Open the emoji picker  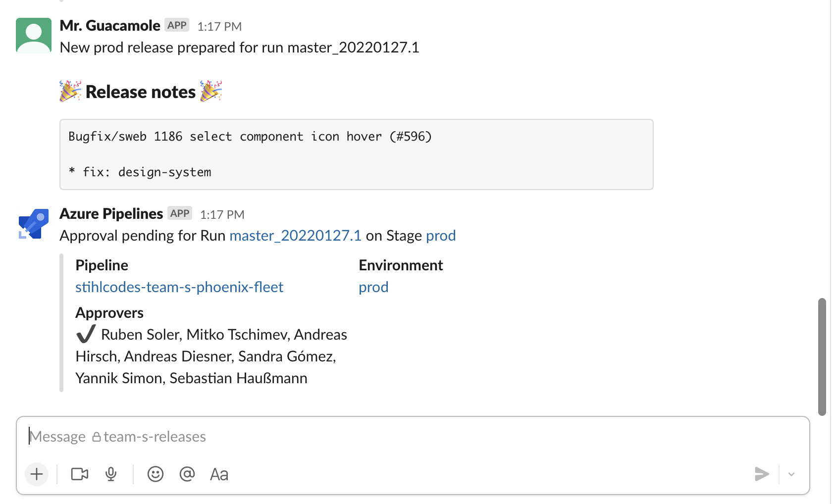click(x=156, y=474)
